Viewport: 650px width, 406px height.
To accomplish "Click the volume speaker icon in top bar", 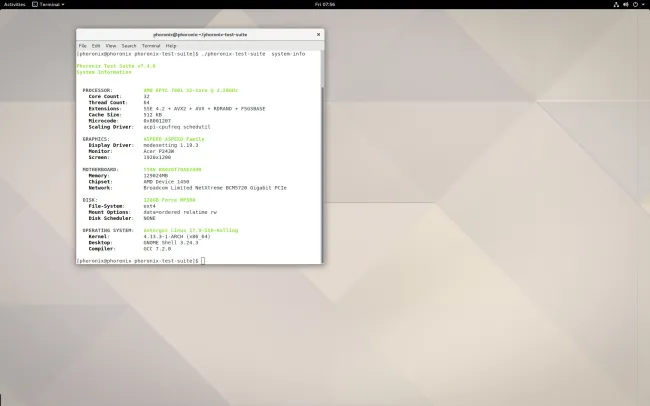I will pyautogui.click(x=626, y=5).
